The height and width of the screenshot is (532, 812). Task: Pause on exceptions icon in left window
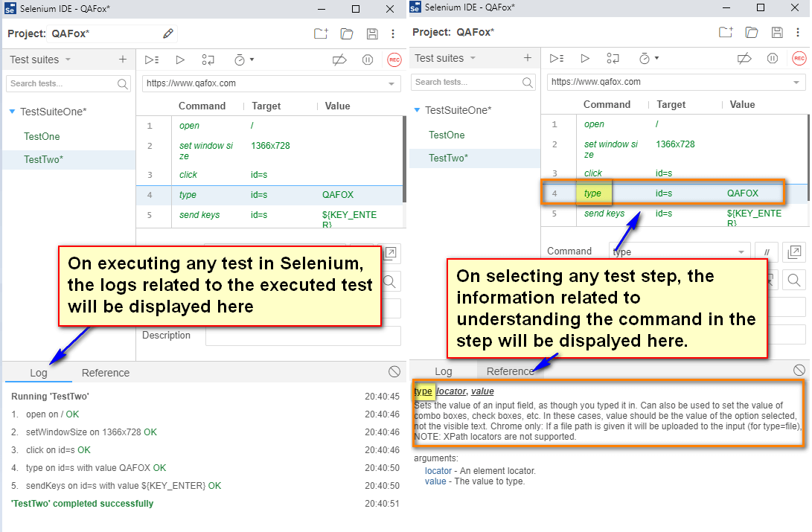[x=368, y=60]
